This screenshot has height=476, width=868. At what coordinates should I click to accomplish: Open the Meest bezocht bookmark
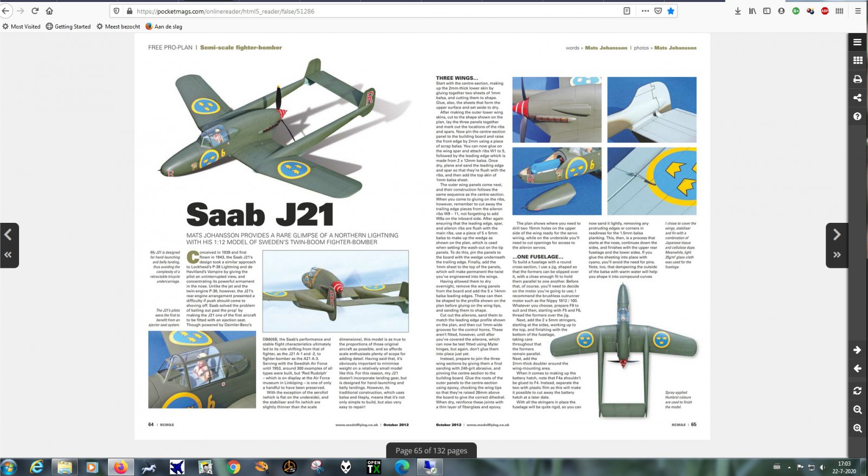118,27
